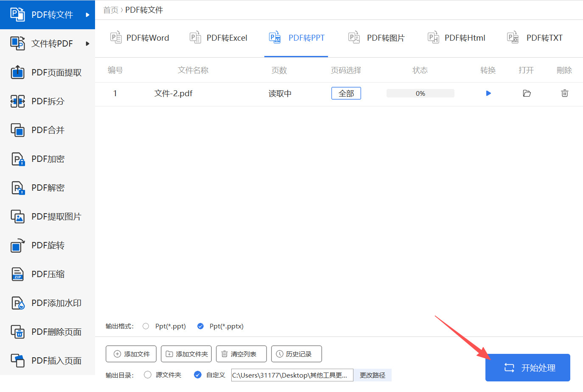Open PDF提取图片 from the sidebar

coord(48,217)
